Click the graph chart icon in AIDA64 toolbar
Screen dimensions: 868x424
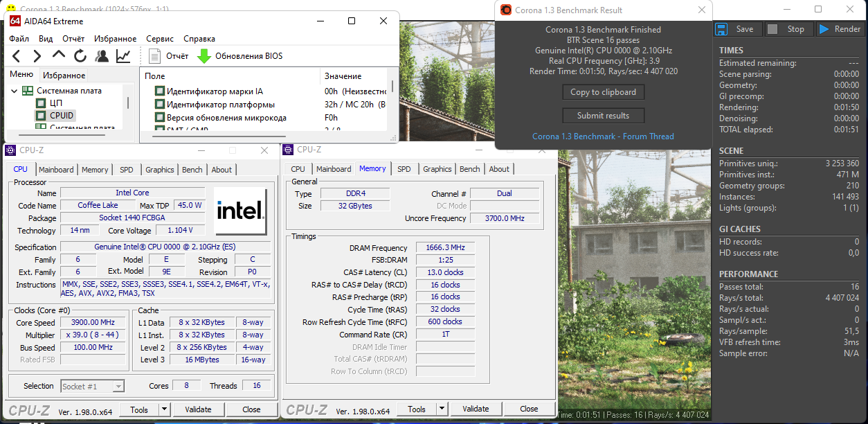click(123, 56)
